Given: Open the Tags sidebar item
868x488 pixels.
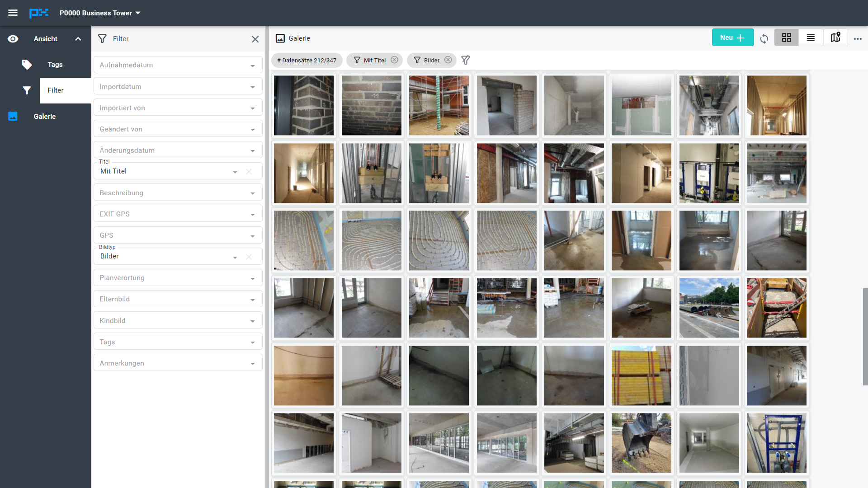Looking at the screenshot, I should pyautogui.click(x=55, y=65).
